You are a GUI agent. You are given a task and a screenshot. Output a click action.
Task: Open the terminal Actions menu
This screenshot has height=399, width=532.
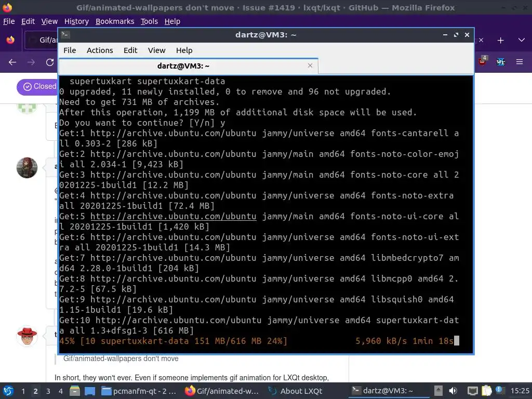[x=100, y=50]
